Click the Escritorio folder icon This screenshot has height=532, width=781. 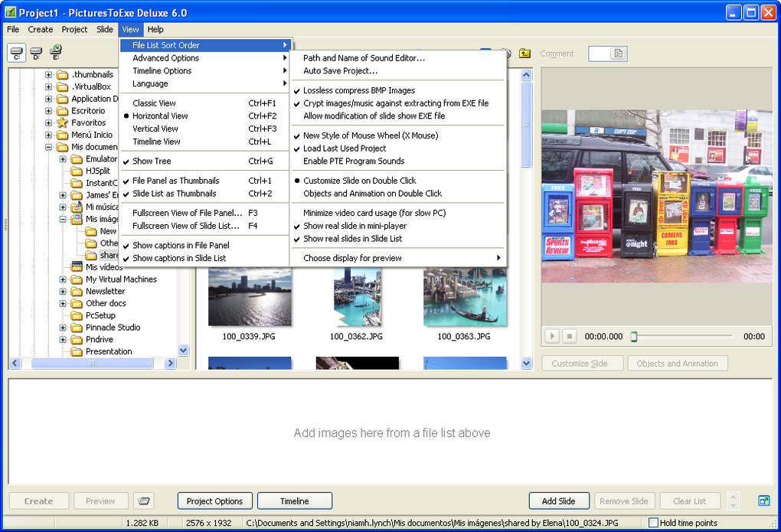pos(62,110)
